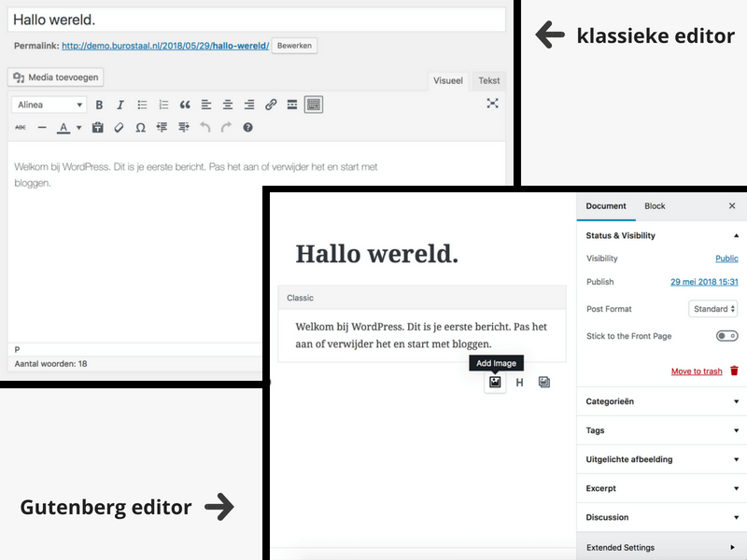Insert a special character (omega)
The image size is (747, 560).
click(141, 128)
